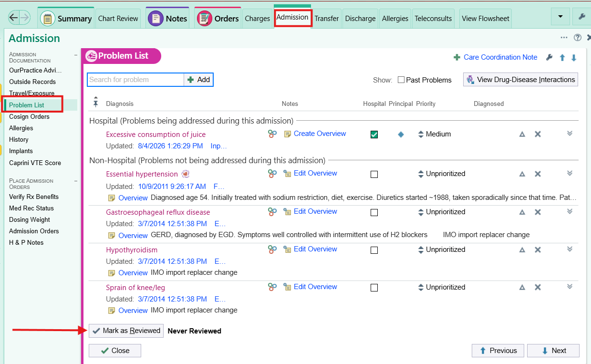Click relationship circles icon for Gastroesophageal reflux disease

pos(272,211)
